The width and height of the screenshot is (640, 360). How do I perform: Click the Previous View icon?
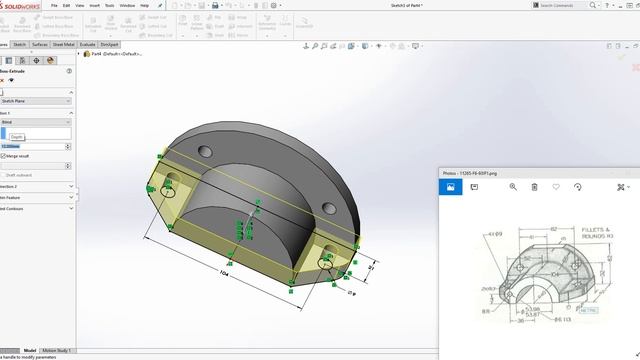[x=333, y=46]
